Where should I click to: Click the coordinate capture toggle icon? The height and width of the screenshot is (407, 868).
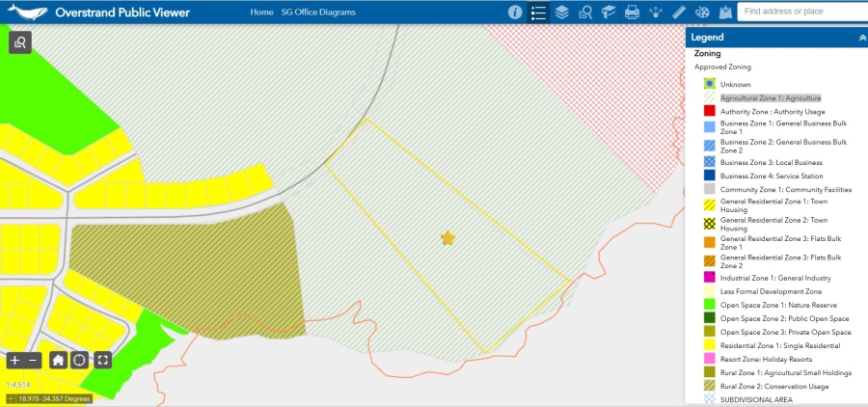tap(11, 397)
